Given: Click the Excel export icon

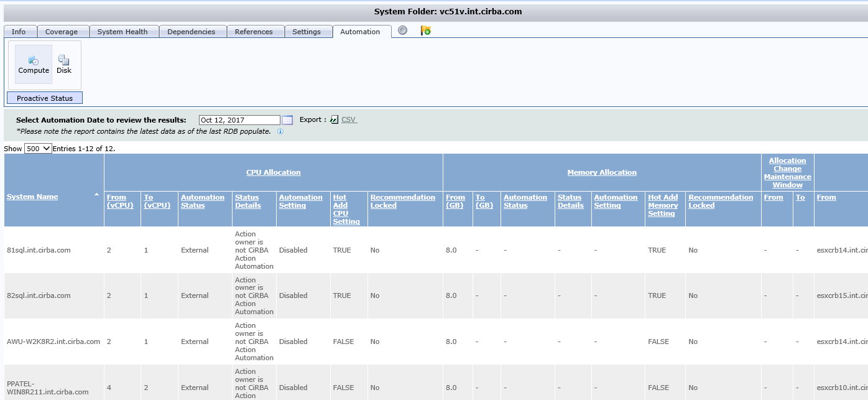Looking at the screenshot, I should [x=334, y=119].
